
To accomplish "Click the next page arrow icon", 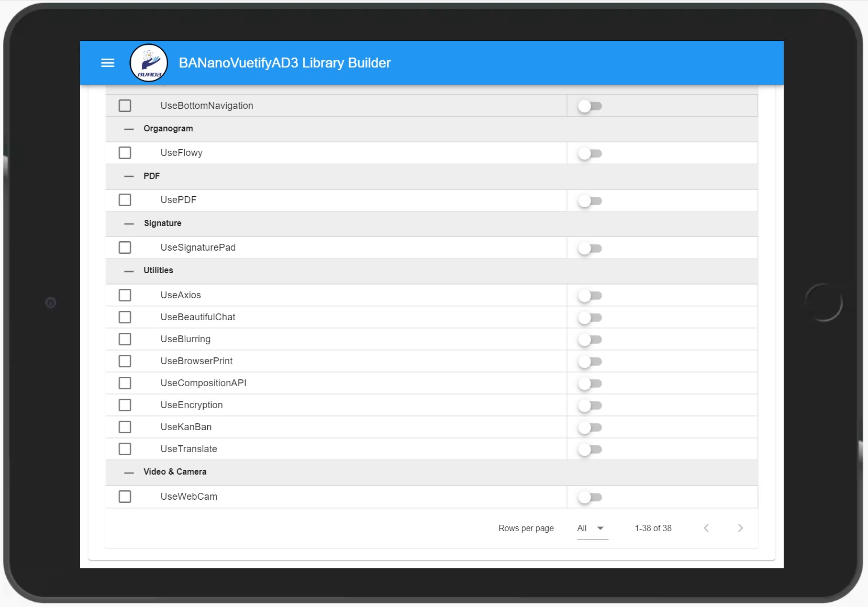I will (740, 528).
